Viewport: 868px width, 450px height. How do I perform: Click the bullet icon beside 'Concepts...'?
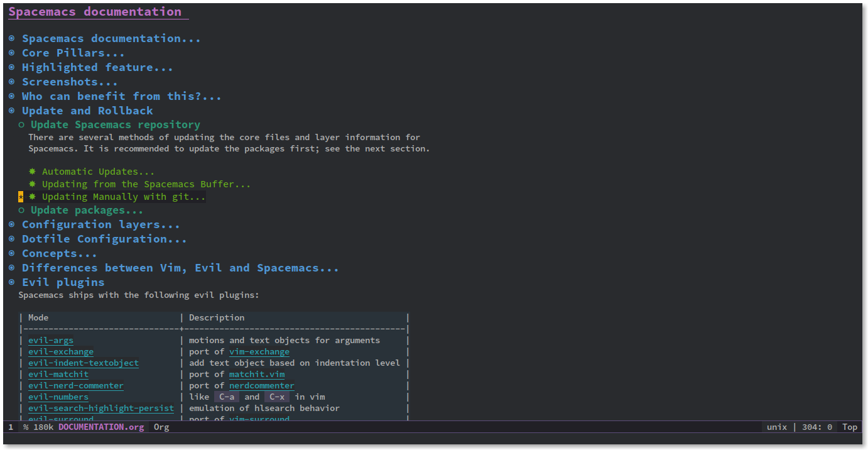(11, 253)
